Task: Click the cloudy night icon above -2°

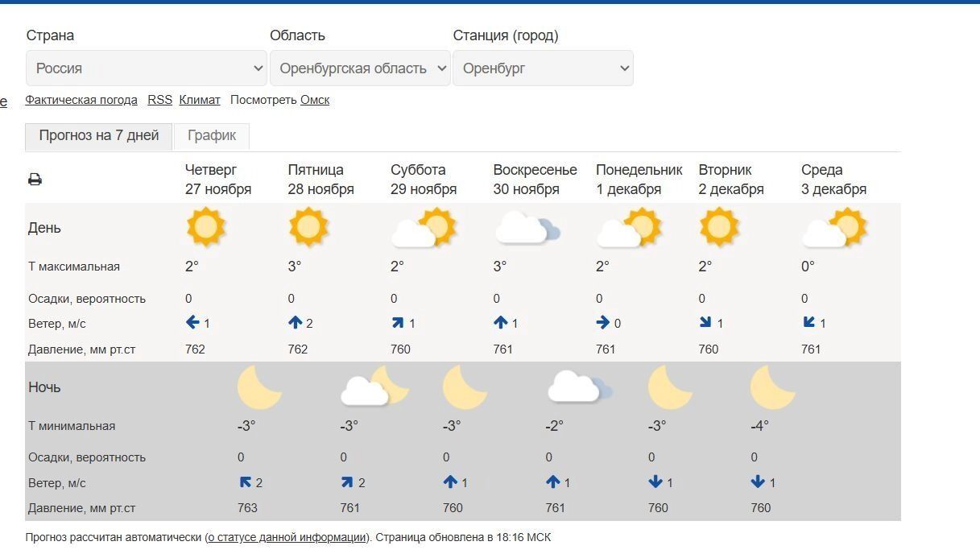Action: pyautogui.click(x=577, y=387)
